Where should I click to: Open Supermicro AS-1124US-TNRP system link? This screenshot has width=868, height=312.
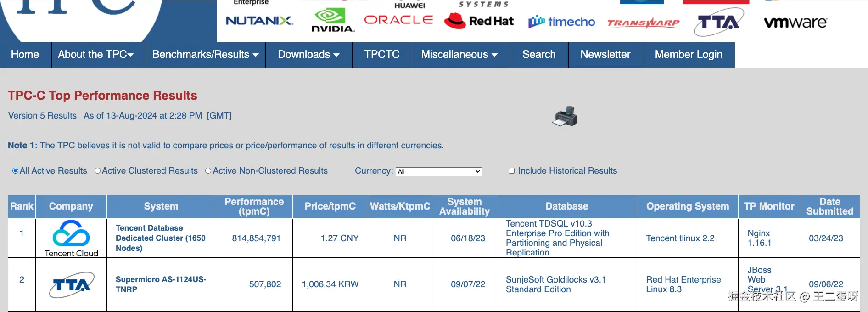[161, 284]
